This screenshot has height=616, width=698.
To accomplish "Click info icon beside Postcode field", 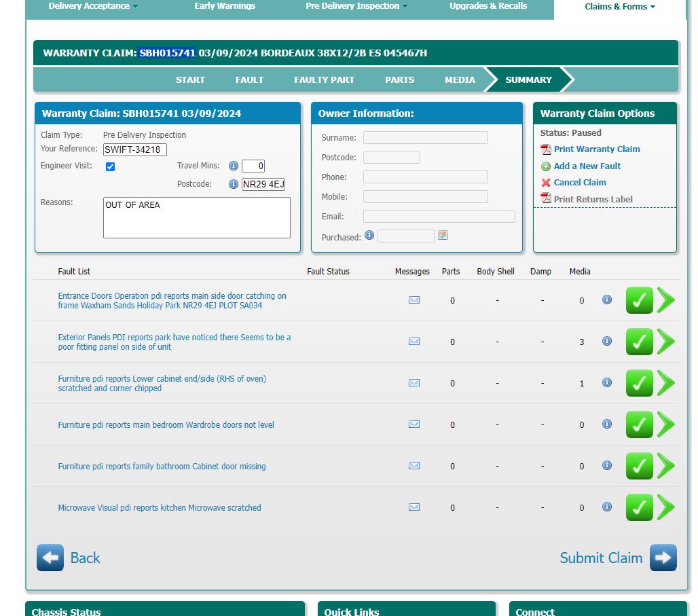I will pos(234,184).
